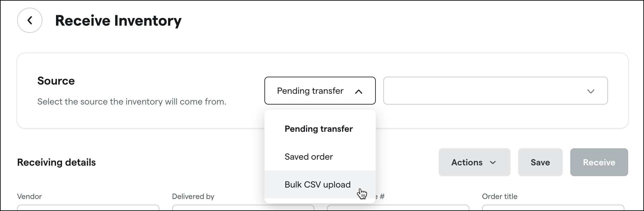
Task: Click the Receive button
Action: (599, 162)
